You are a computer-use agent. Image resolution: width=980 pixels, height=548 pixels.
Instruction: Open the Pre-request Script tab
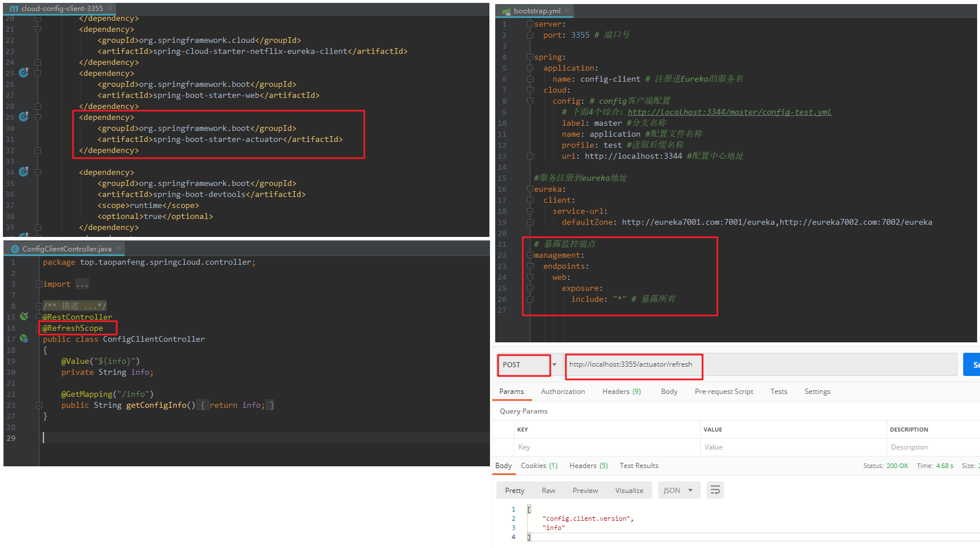point(724,392)
